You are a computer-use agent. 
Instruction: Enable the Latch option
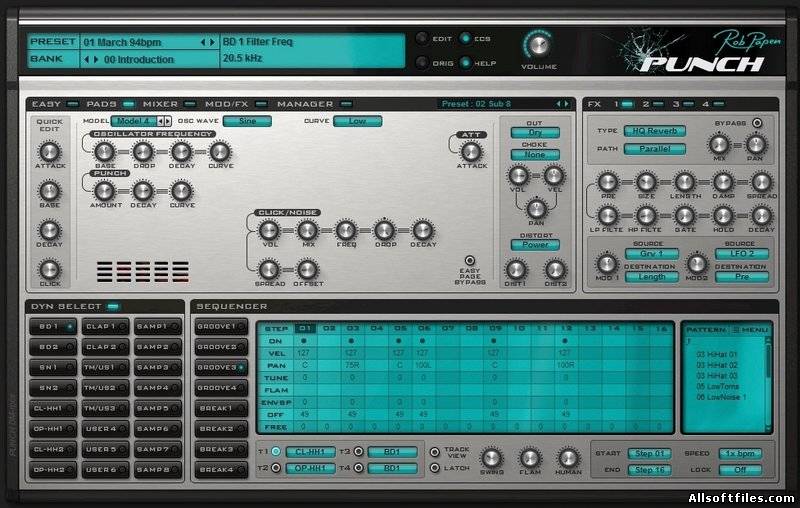pos(435,467)
